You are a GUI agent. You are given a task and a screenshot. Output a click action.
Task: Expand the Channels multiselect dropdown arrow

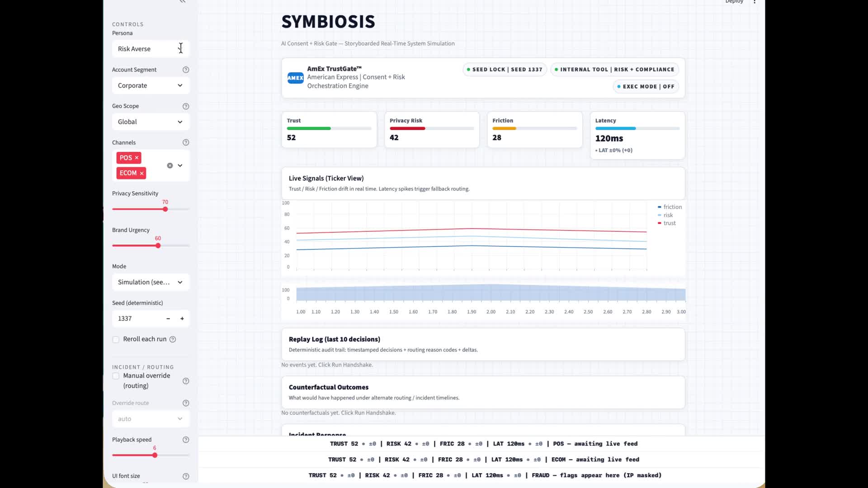pyautogui.click(x=180, y=165)
